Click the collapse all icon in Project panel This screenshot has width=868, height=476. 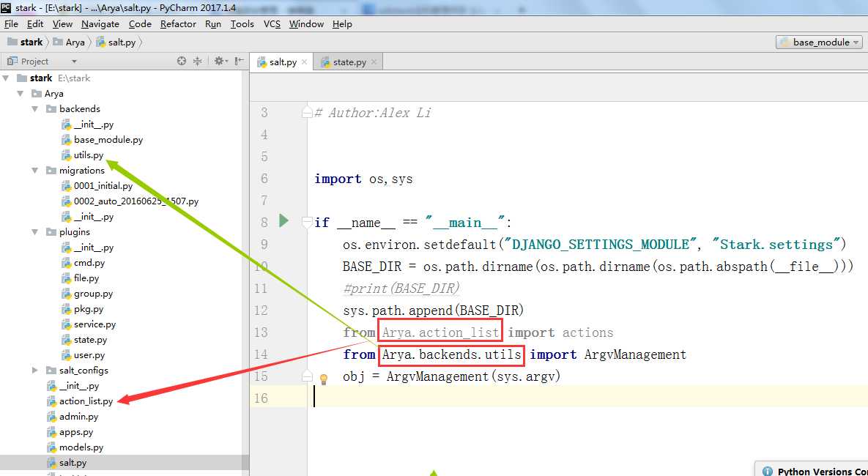click(197, 61)
